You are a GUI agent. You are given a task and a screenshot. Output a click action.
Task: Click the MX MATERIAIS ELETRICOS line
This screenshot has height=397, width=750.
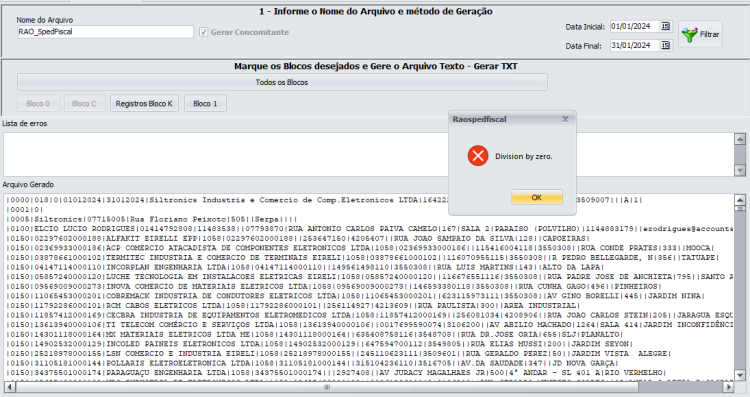[x=314, y=334]
